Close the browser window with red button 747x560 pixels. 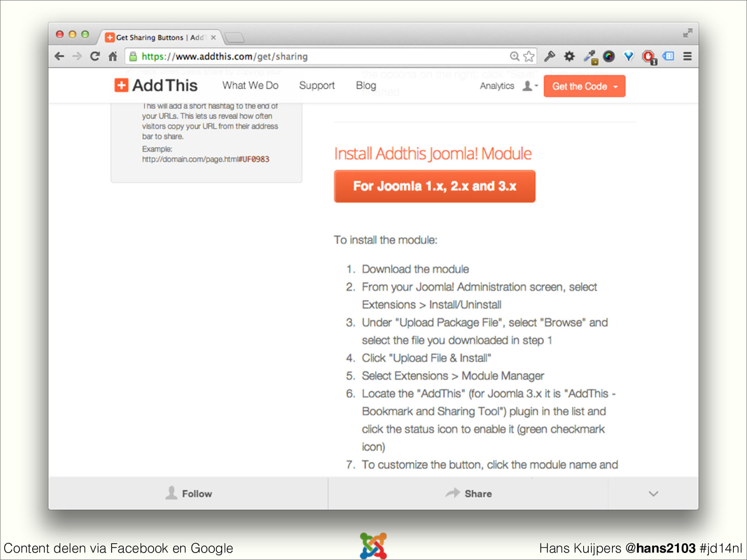pos(60,34)
